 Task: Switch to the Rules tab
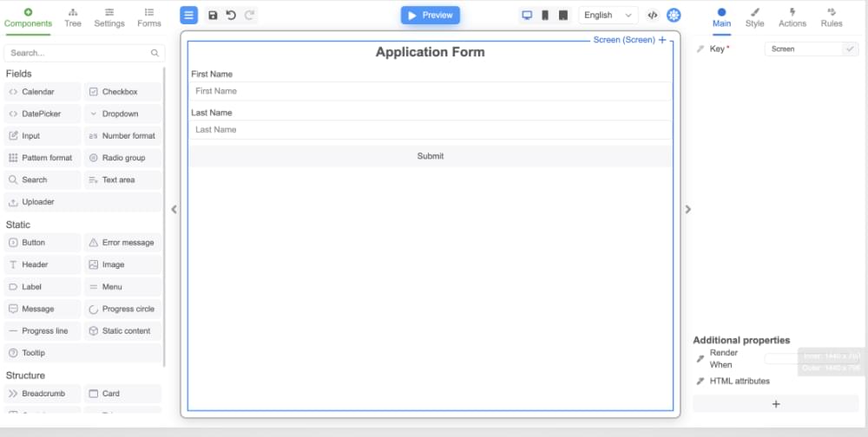coord(832,17)
